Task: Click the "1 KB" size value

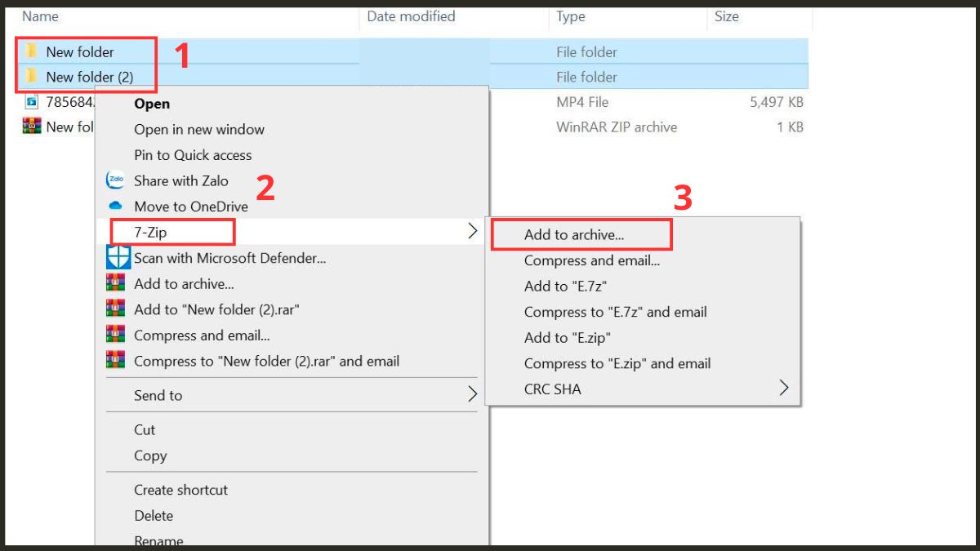Action: click(791, 127)
